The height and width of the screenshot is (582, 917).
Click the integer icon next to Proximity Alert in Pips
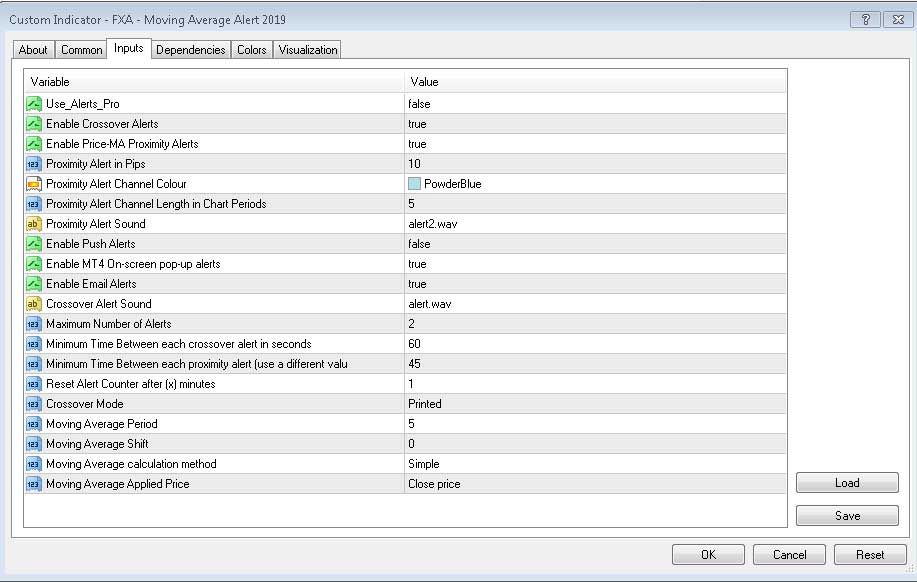[x=34, y=164]
